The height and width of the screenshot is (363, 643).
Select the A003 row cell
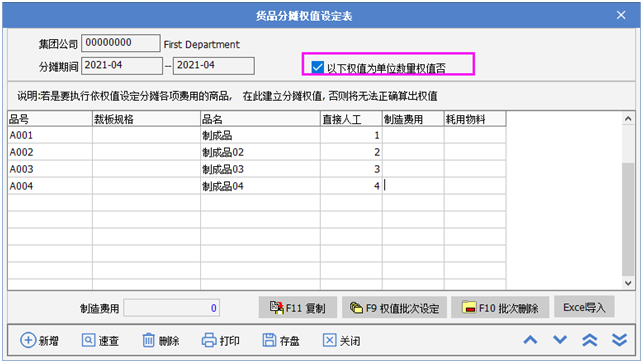pos(50,169)
